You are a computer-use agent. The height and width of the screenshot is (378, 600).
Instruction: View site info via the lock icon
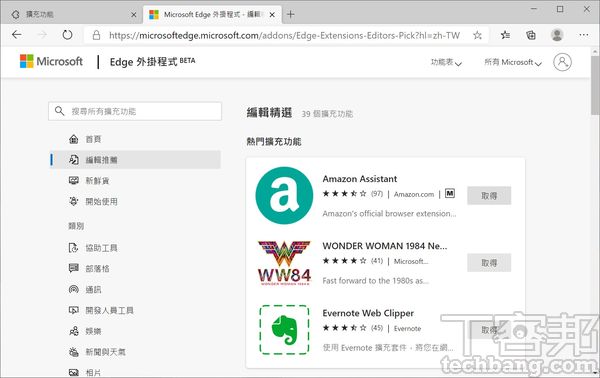(x=96, y=36)
